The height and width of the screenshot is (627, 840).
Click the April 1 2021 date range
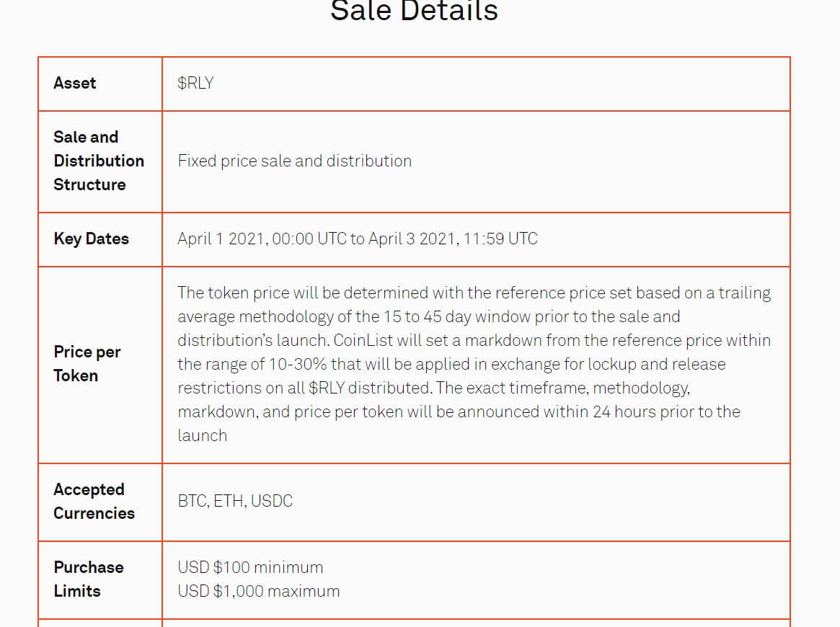pos(358,239)
